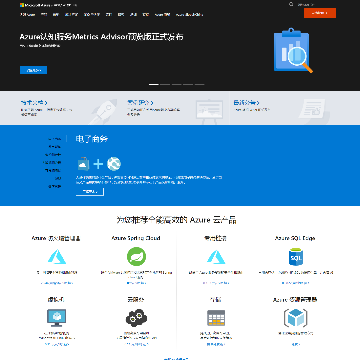Open the Azure SQL Edge title
360x360 pixels.
click(x=295, y=238)
